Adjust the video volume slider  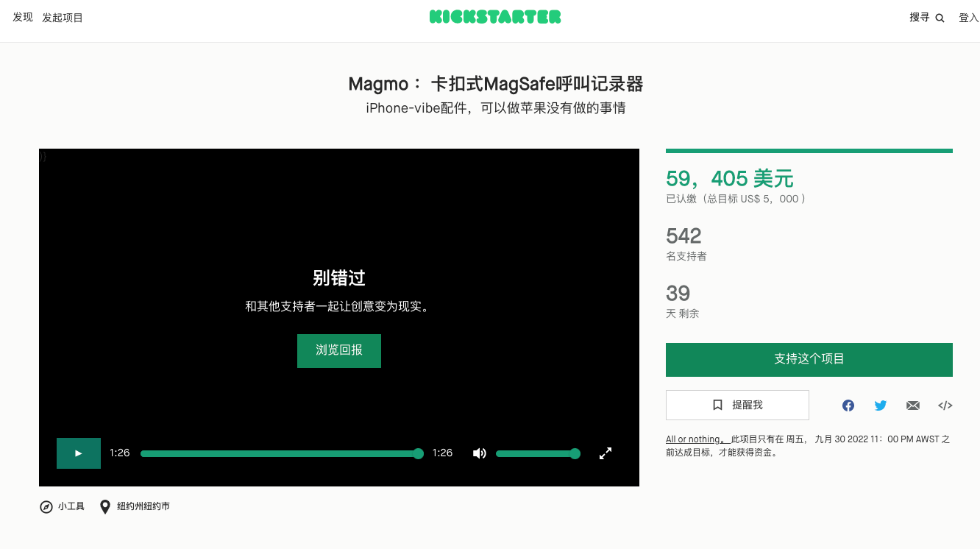pyautogui.click(x=537, y=453)
